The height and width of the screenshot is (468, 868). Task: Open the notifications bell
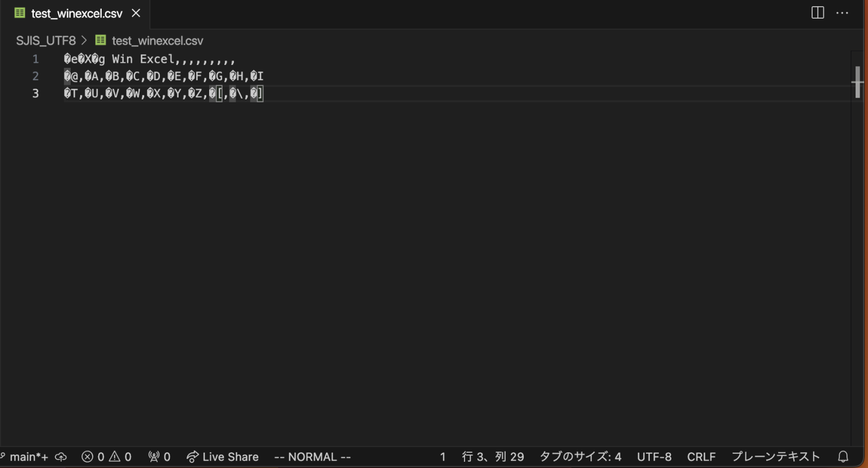pyautogui.click(x=843, y=457)
